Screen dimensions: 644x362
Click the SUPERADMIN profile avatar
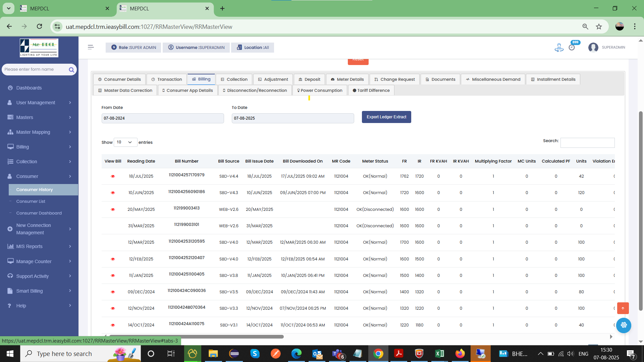coord(593,47)
